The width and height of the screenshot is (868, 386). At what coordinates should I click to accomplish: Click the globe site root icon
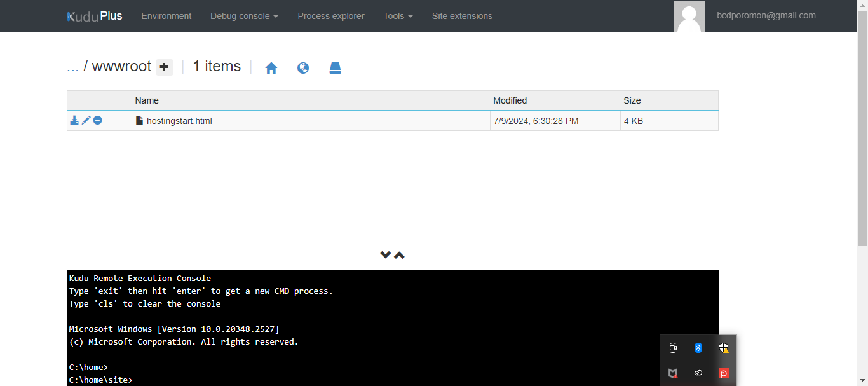point(303,68)
